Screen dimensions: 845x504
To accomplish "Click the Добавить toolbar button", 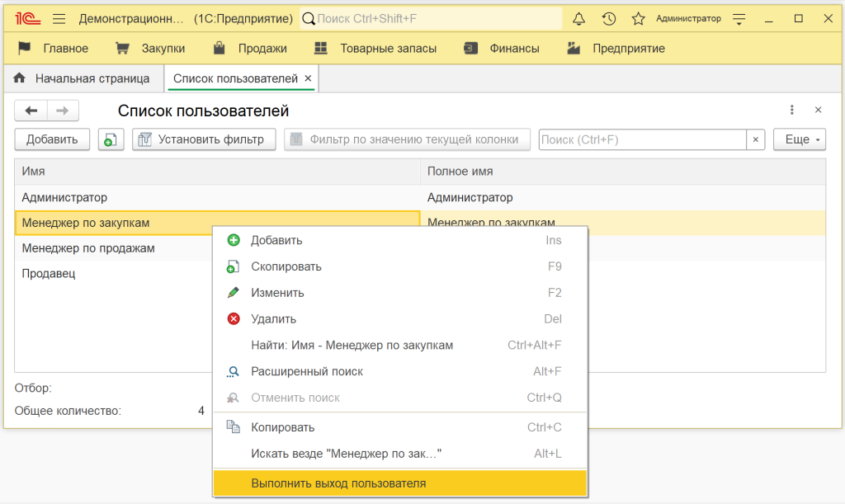I will coord(52,139).
